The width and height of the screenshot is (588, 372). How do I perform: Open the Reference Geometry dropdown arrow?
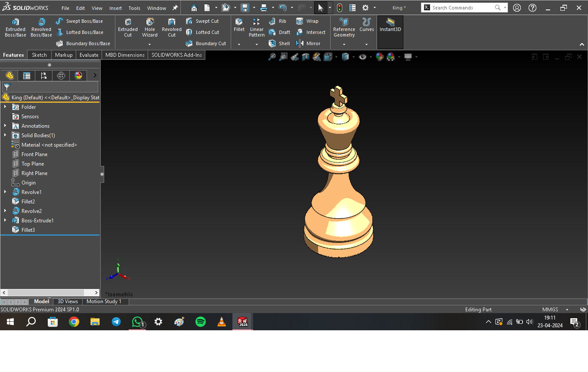[344, 44]
